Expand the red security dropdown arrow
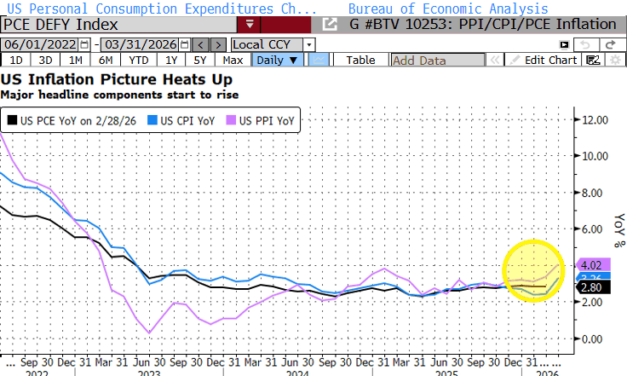Screen dimensions: 627x376 [x=250, y=25]
